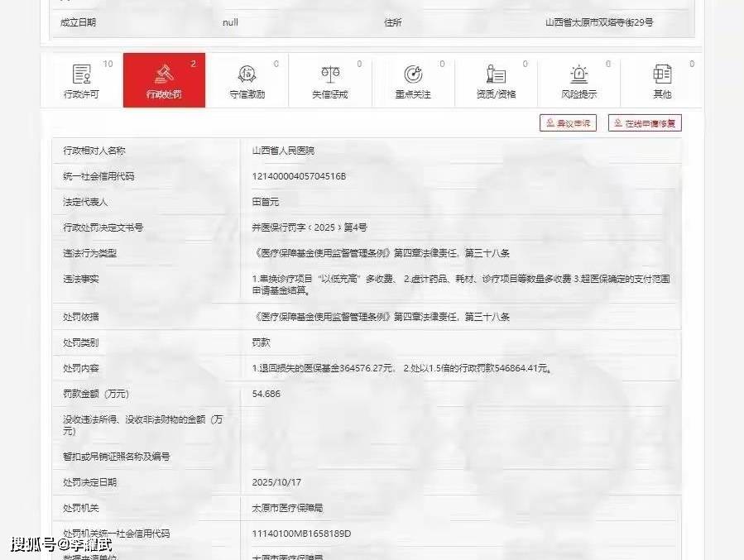Click the 资质/资格 stamp icon

tap(496, 74)
